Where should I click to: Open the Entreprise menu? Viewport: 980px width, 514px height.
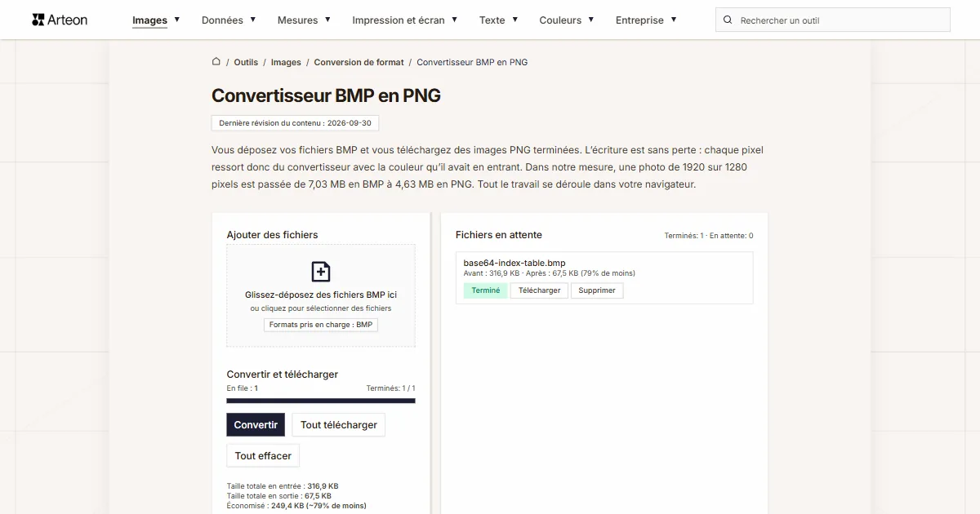[639, 20]
